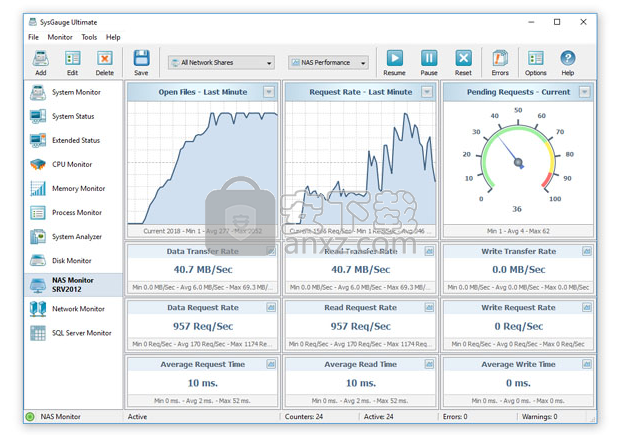Viewport: 626px width, 435px height.
Task: Click the Average Write Time chart icon
Action: pyautogui.click(x=586, y=364)
